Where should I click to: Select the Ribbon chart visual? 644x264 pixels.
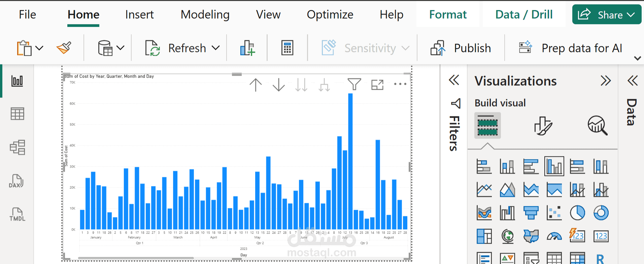pyautogui.click(x=484, y=213)
